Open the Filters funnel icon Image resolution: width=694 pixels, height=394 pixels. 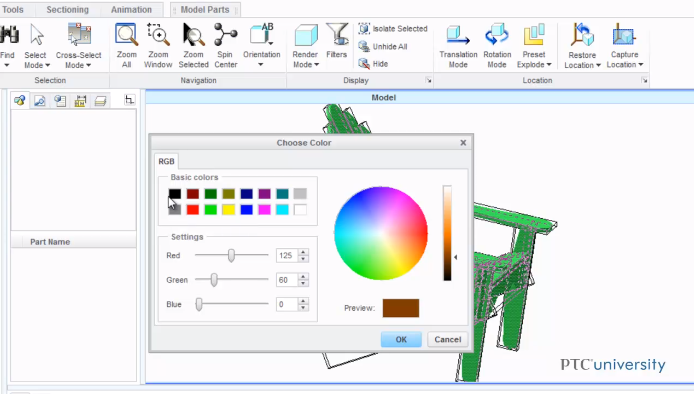337,35
